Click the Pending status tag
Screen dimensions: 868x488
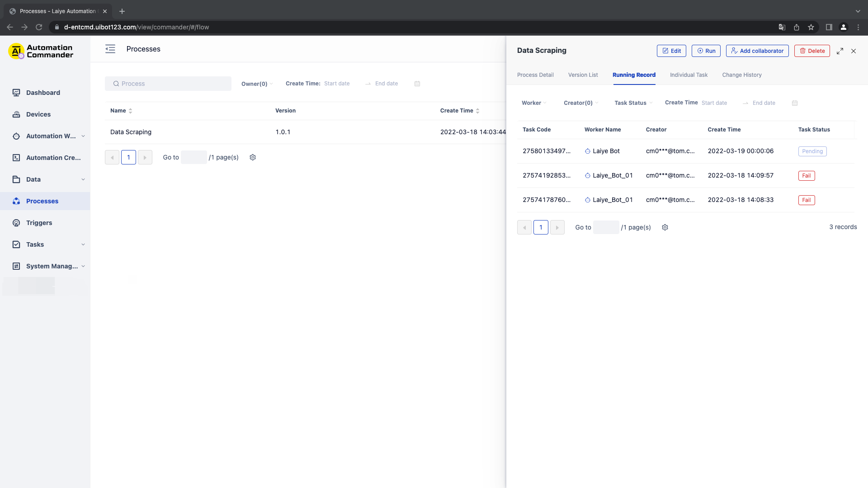click(x=812, y=151)
